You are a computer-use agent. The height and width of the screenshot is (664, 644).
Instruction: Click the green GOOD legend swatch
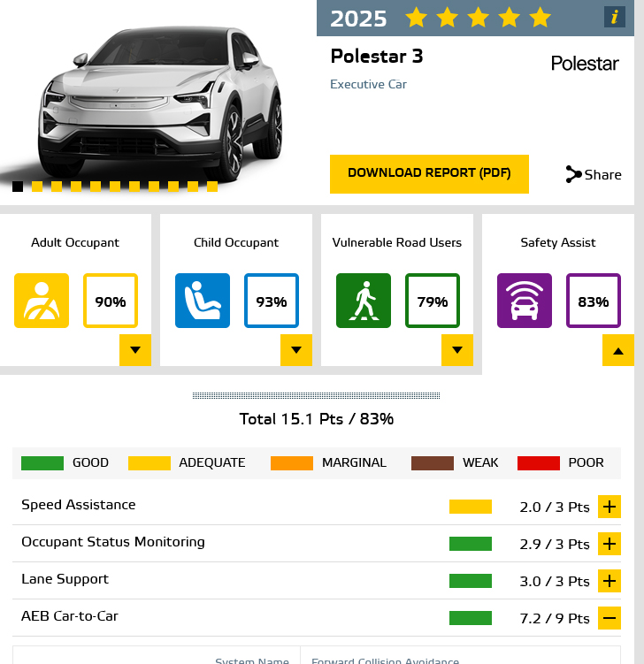42,463
